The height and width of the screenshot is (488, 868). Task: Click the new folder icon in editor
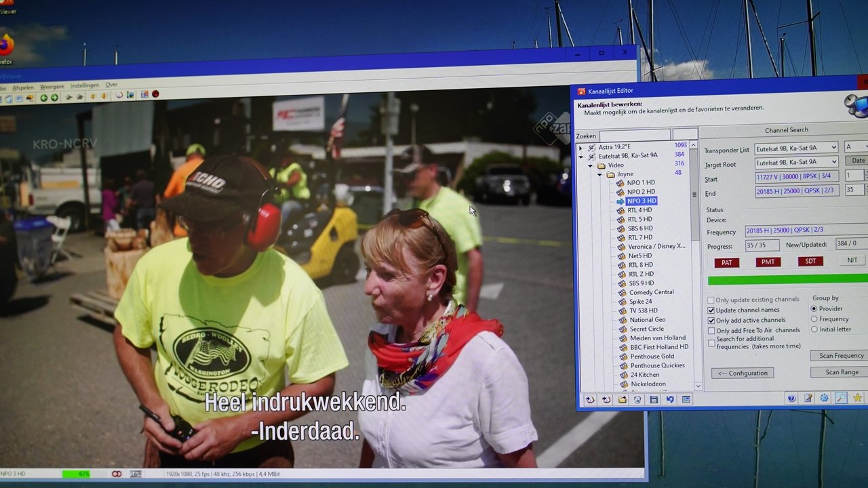[x=622, y=400]
